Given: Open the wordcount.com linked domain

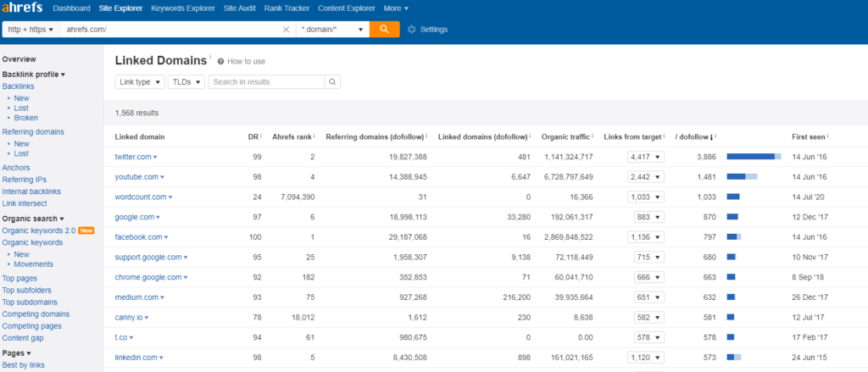Looking at the screenshot, I should click(141, 197).
